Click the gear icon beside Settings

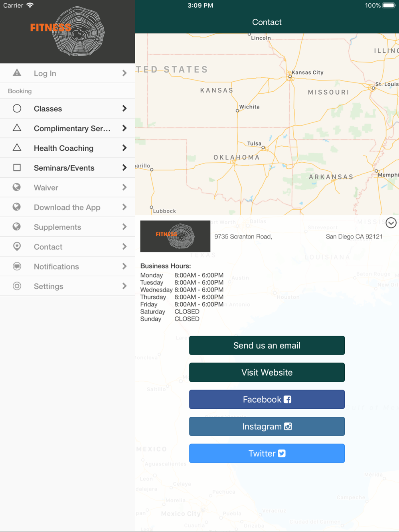(x=17, y=286)
